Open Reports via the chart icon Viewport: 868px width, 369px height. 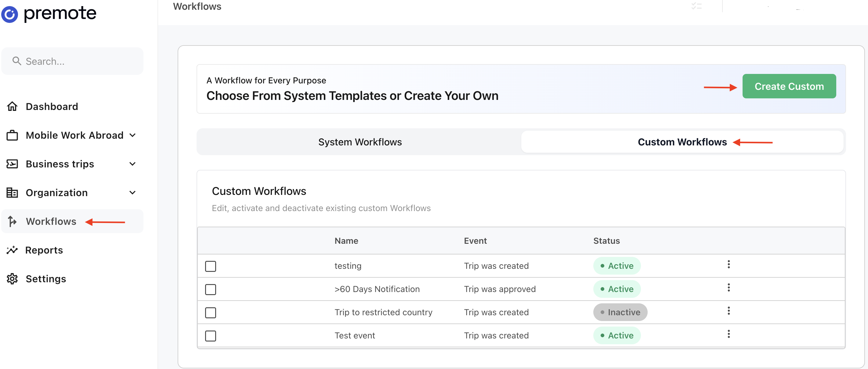13,250
